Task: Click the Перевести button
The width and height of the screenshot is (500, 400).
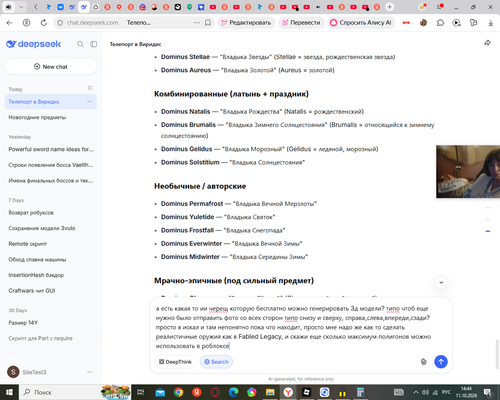Action: click(301, 23)
